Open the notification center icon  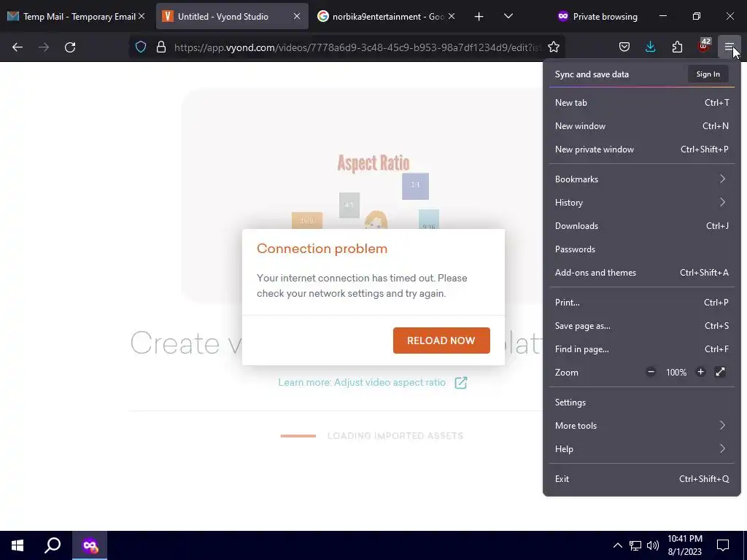pos(723,545)
